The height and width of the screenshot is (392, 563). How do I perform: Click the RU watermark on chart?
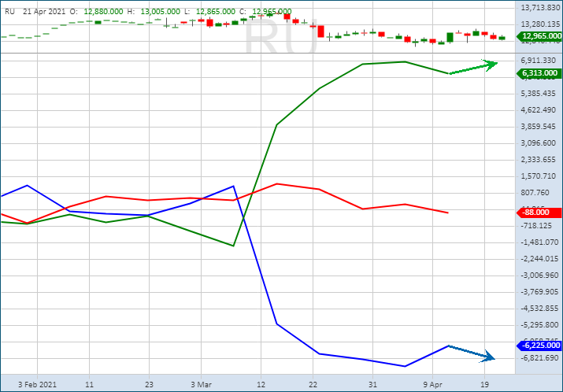click(x=280, y=35)
